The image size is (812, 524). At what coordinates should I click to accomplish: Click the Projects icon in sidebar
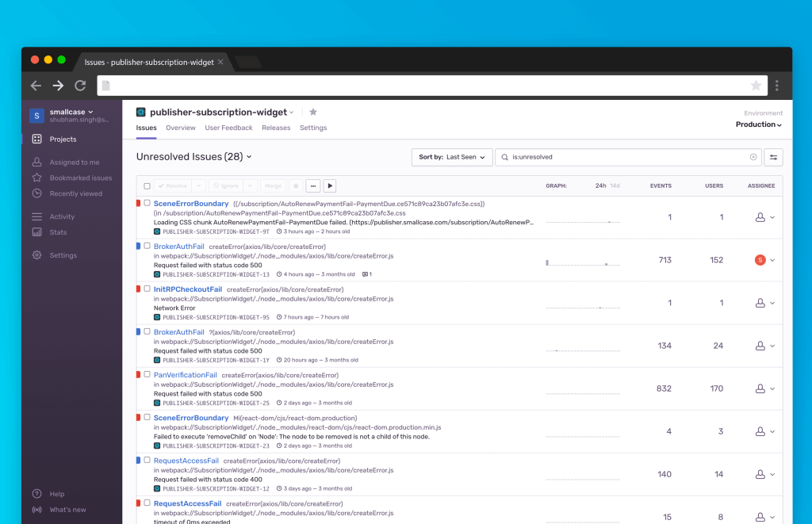click(x=36, y=140)
